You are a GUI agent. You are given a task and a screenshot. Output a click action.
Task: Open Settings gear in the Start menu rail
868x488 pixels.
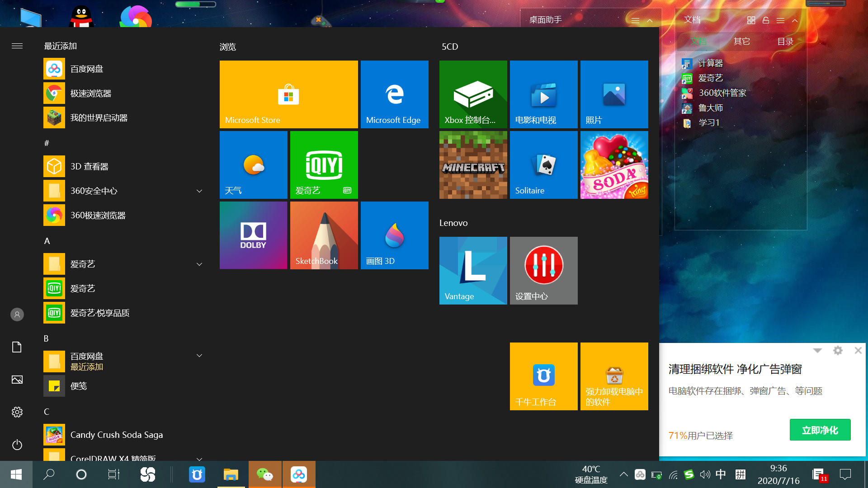pyautogui.click(x=17, y=412)
